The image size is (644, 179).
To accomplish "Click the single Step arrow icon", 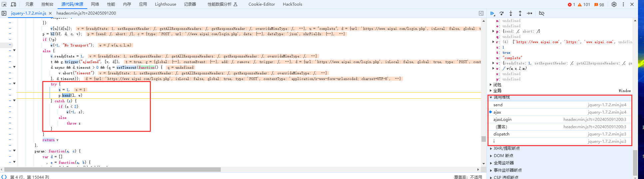I will tap(529, 13).
